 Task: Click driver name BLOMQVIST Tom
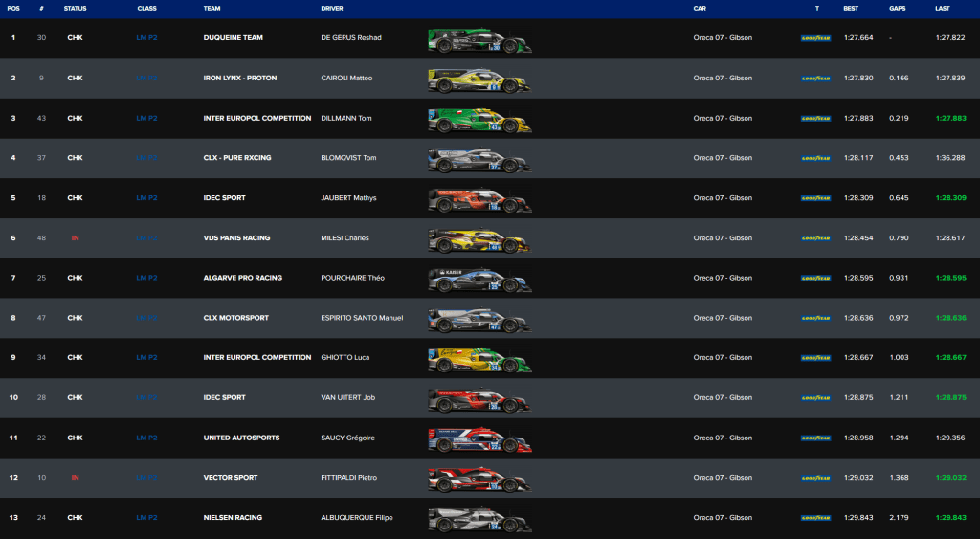(348, 158)
